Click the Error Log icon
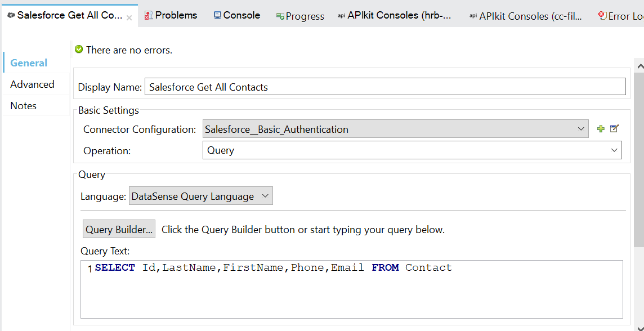 pos(602,16)
